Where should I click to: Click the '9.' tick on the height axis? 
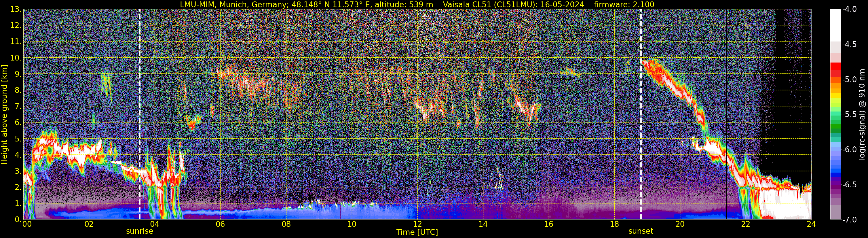(18, 74)
